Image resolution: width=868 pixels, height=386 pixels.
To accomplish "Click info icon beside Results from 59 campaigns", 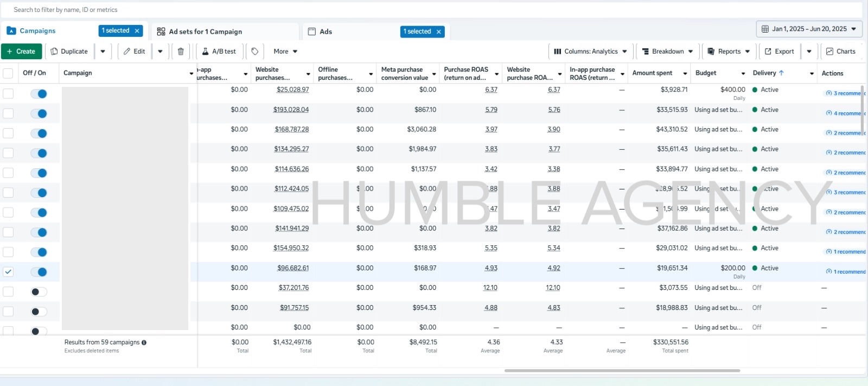I will pos(144,343).
